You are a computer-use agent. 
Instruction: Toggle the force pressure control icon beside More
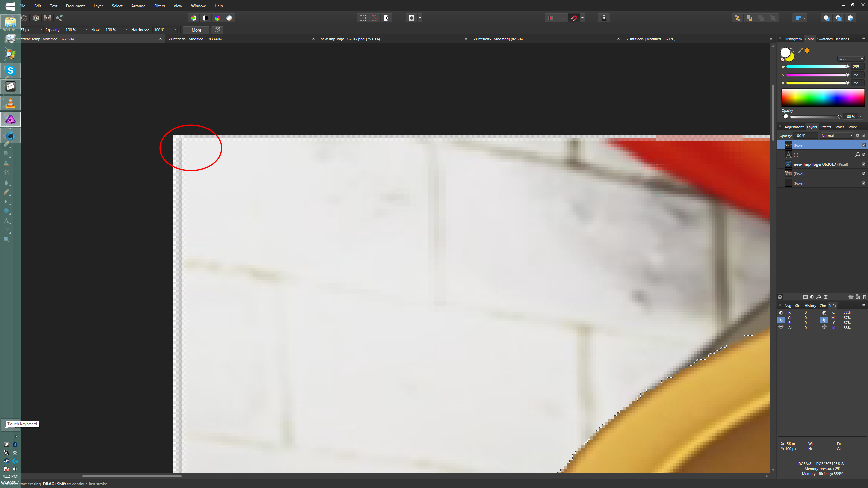point(217,30)
